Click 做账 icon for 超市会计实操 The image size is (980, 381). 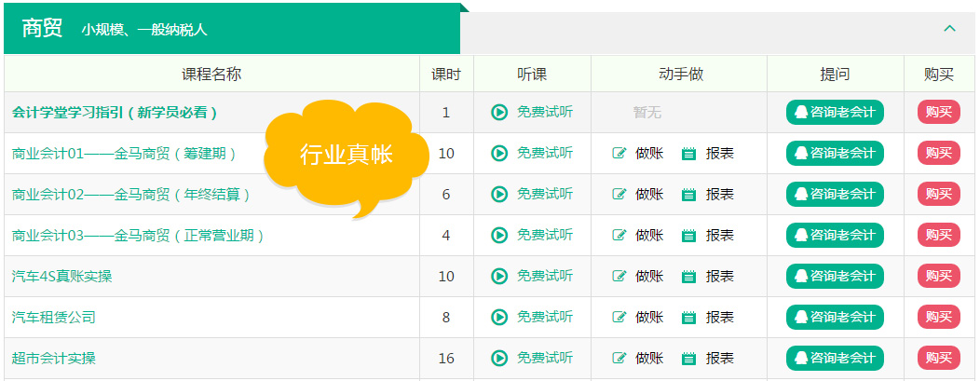(x=619, y=359)
